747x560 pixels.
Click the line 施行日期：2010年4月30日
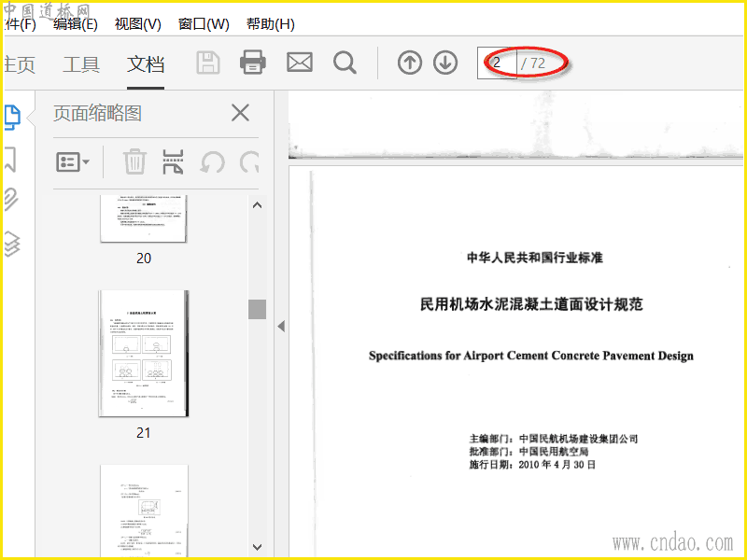pyautogui.click(x=532, y=464)
